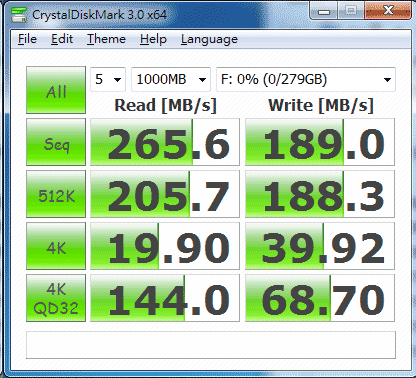The image size is (416, 378).
Task: Click the Seq write result 189.0
Action: click(x=320, y=142)
